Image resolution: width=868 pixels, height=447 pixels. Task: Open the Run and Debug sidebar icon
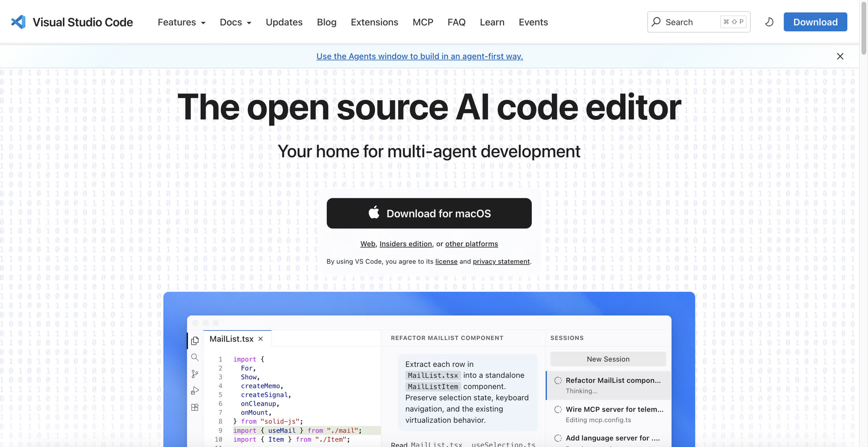point(195,391)
